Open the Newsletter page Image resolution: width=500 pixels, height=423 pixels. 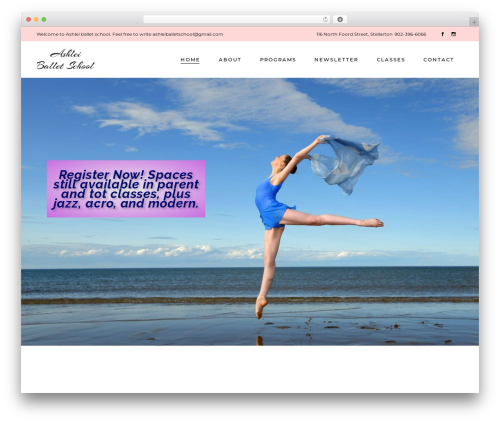(336, 60)
